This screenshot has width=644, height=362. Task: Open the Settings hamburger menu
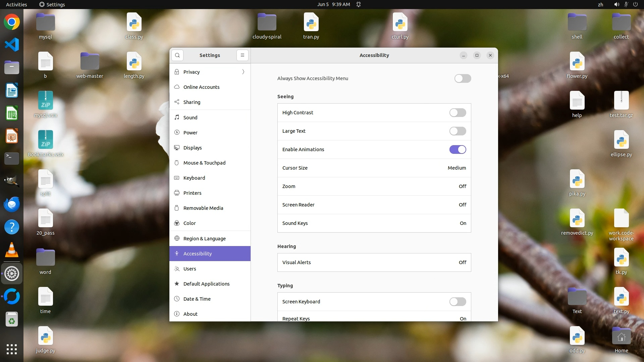(x=242, y=55)
